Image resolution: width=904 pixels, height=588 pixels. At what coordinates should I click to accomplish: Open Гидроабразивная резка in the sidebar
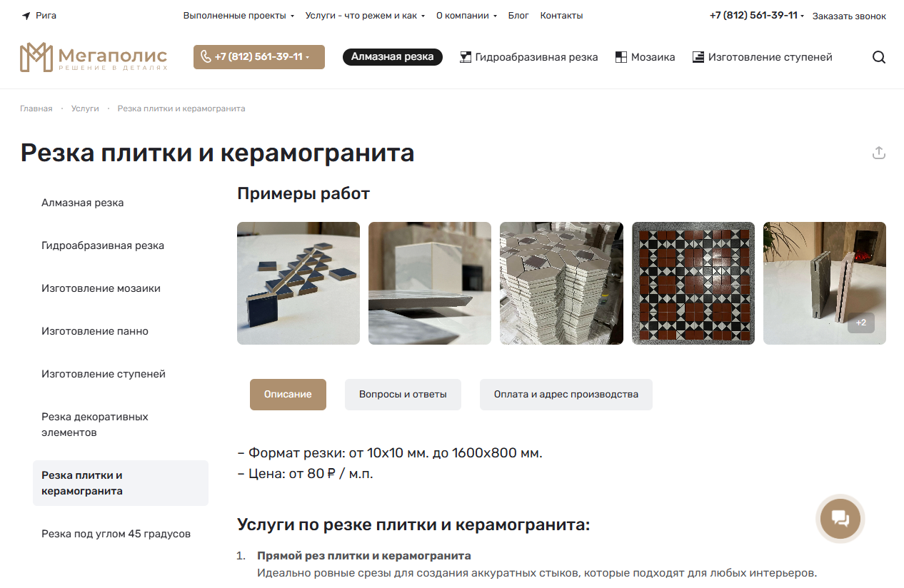point(103,245)
